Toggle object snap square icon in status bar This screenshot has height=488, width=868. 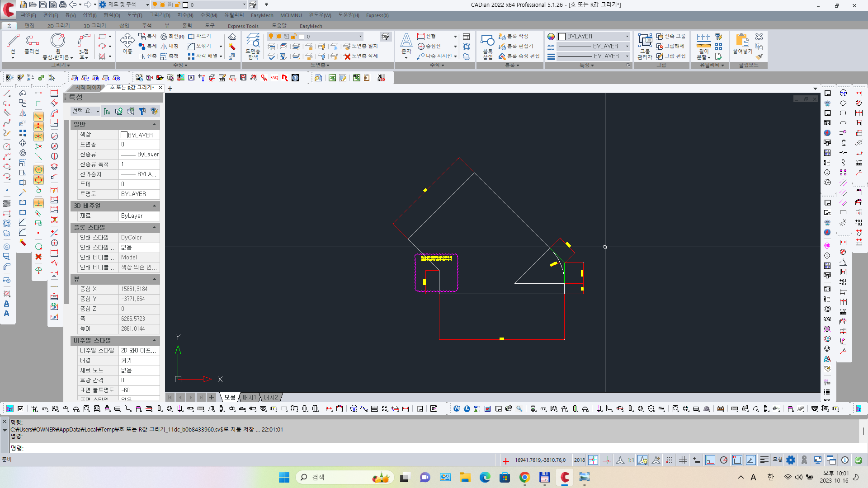tap(737, 460)
